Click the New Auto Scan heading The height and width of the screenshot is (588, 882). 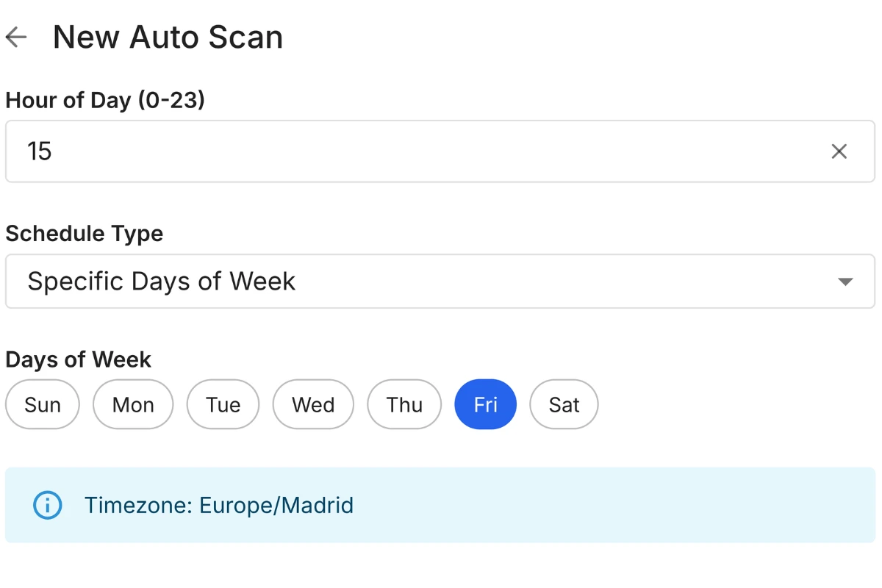168,37
